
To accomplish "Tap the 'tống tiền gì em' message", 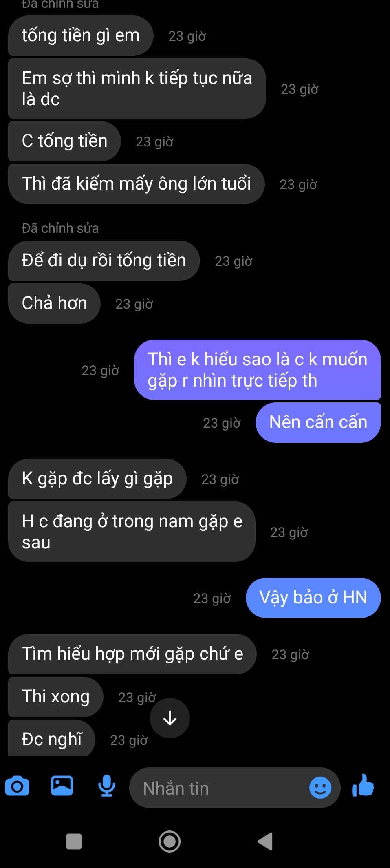I will [x=81, y=35].
